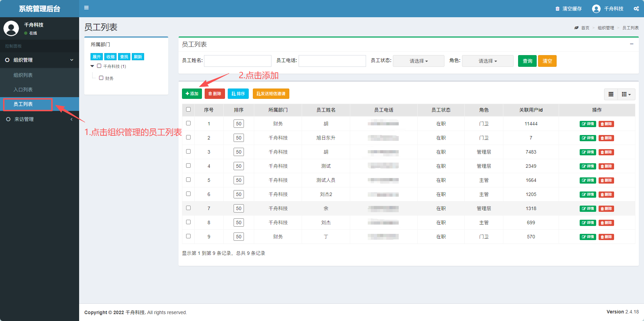Select the checkbox for employee 旭日东升
This screenshot has width=644, height=321.
point(188,137)
